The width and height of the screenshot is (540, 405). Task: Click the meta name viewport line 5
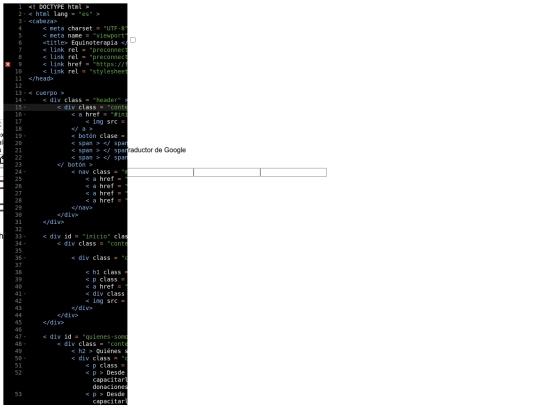(85, 36)
